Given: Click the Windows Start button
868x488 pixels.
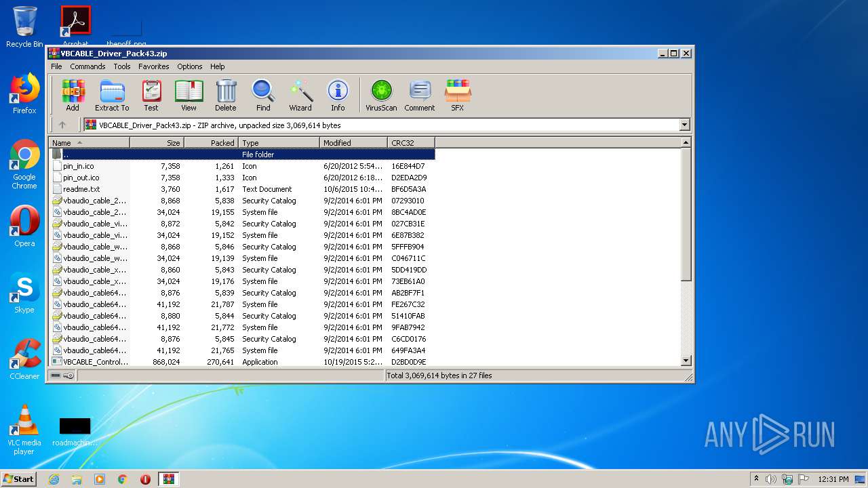Looking at the screenshot, I should pyautogui.click(x=19, y=479).
